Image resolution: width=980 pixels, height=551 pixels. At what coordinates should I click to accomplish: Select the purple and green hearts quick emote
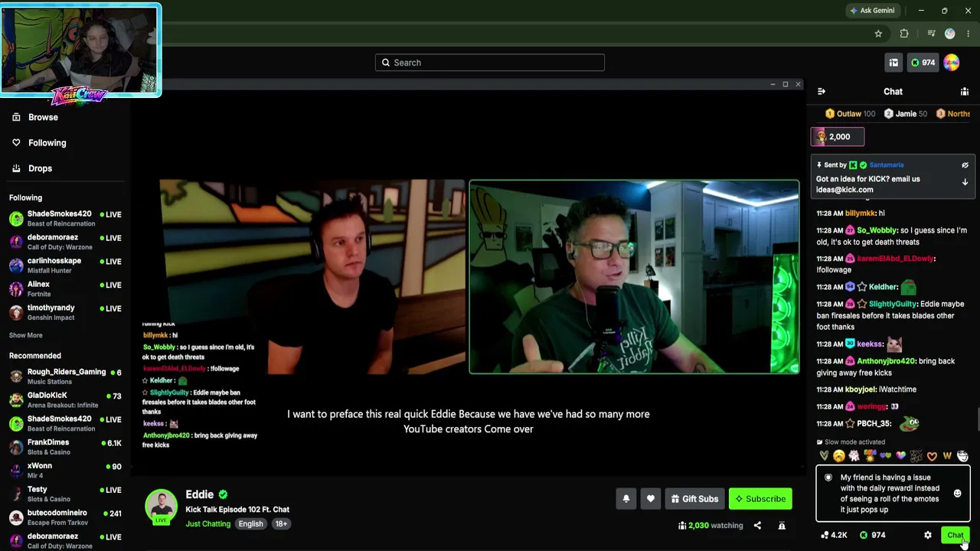[886, 456]
